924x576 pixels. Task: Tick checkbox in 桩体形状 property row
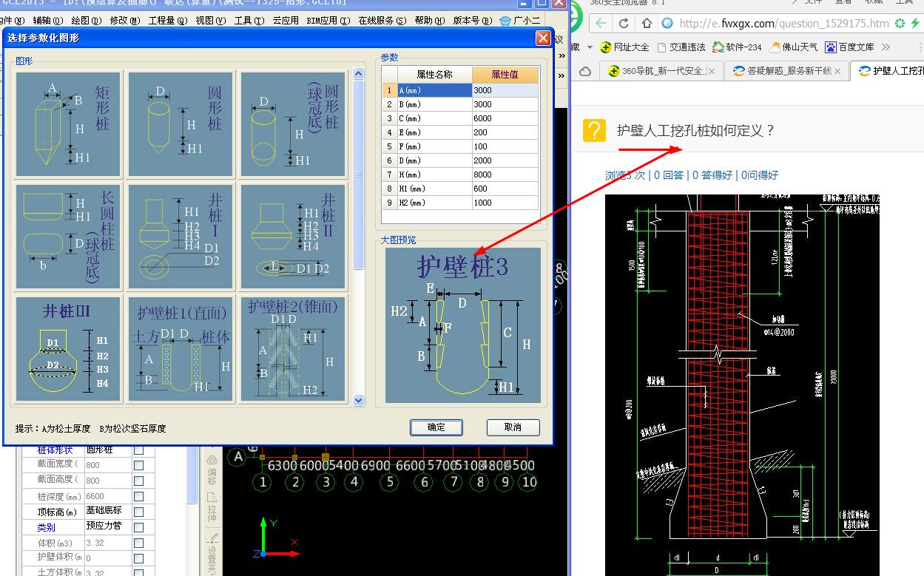click(x=138, y=450)
